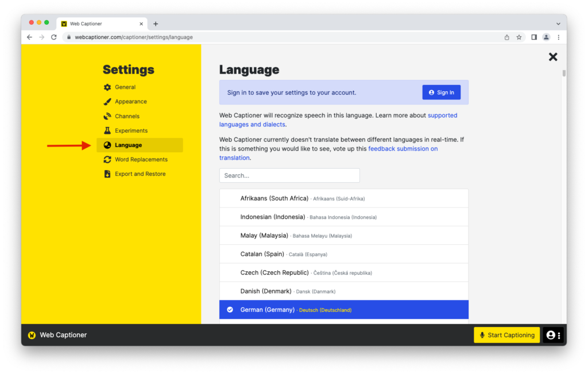Select Danish (Denmark) language
This screenshot has height=374, width=588.
pyautogui.click(x=344, y=291)
